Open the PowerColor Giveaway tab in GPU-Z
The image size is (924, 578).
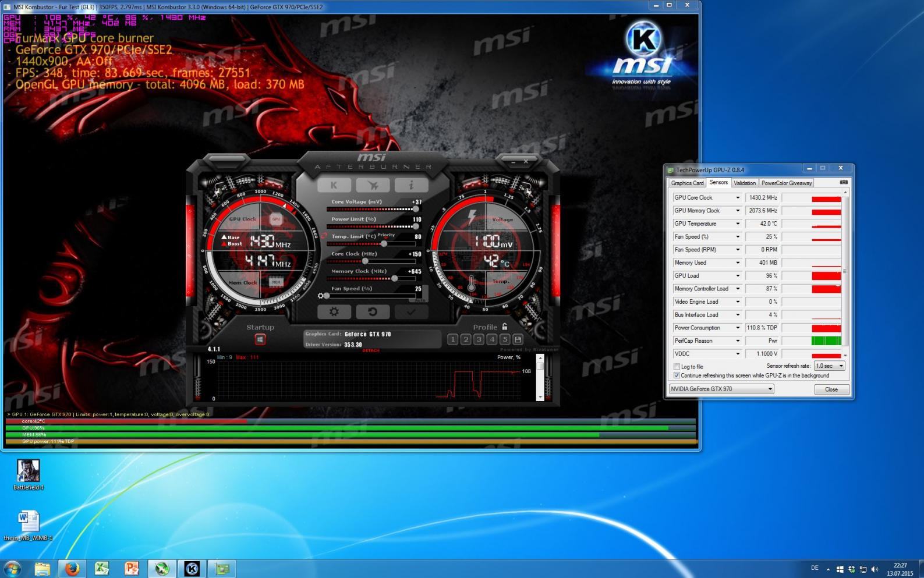(786, 183)
